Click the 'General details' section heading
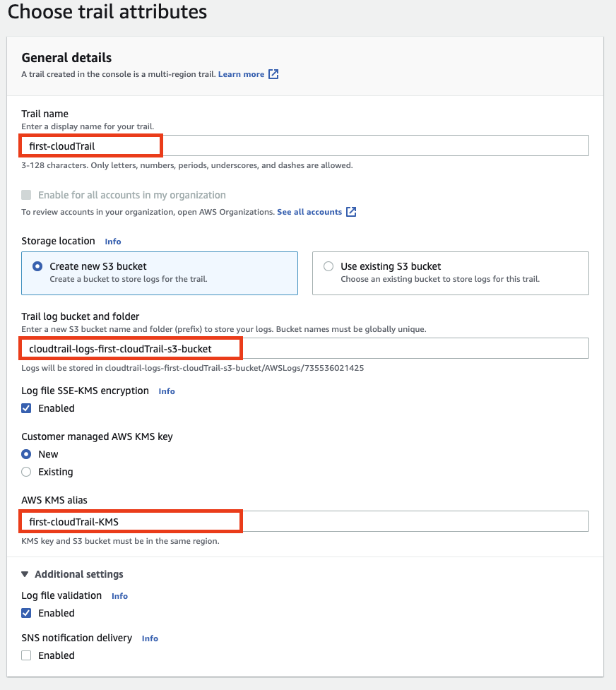616x690 pixels. [x=66, y=58]
